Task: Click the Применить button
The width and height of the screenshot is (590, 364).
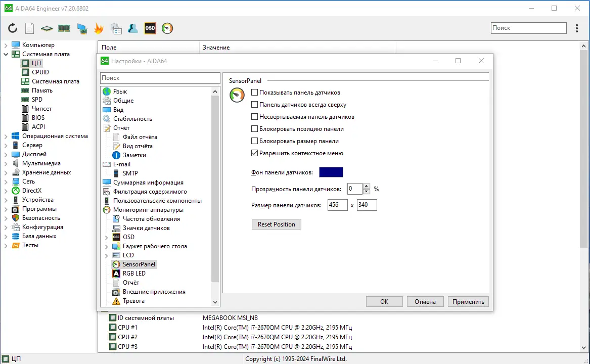Action: pos(468,301)
